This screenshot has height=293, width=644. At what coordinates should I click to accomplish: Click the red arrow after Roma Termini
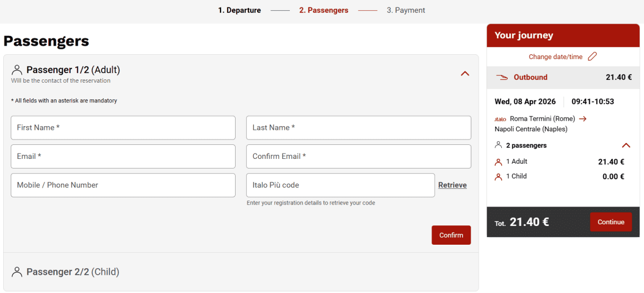583,119
